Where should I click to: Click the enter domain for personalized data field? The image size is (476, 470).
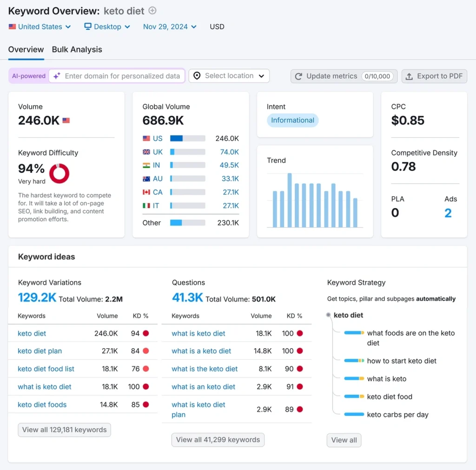click(x=122, y=76)
